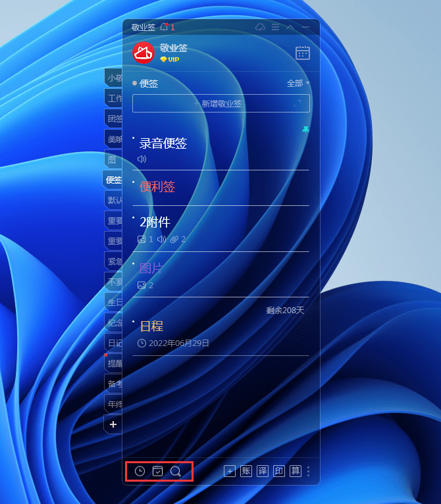
Task: Click the cloud sync icon in title bar
Action: click(260, 27)
